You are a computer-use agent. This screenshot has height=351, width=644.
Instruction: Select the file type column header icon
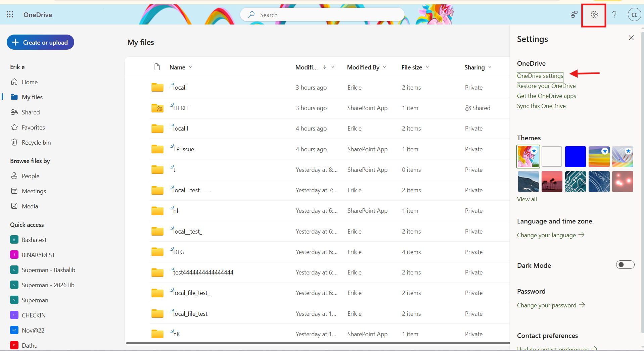click(x=157, y=67)
